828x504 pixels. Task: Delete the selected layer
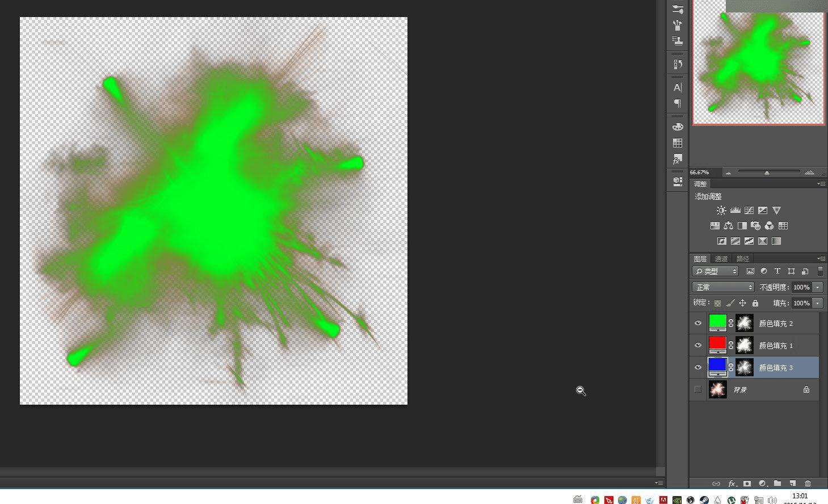point(808,484)
